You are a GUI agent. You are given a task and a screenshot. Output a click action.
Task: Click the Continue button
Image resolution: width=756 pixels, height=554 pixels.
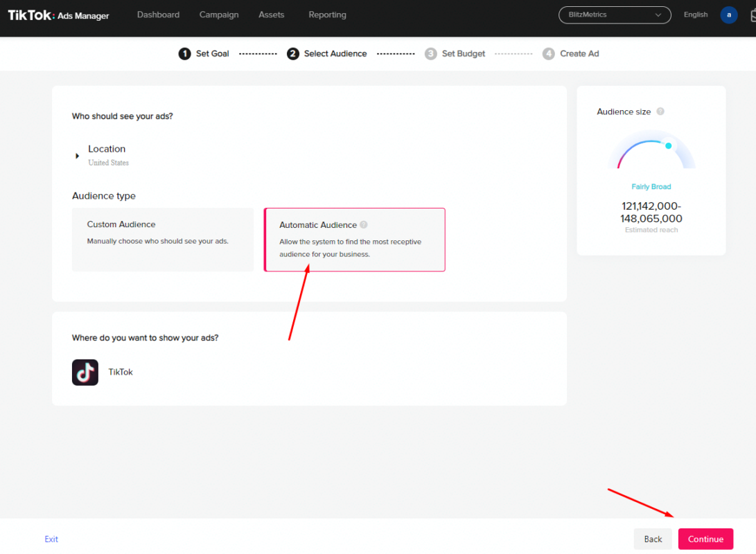[705, 539]
